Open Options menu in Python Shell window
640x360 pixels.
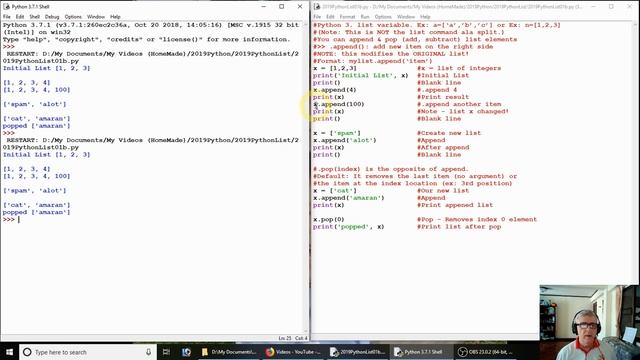[x=73, y=17]
